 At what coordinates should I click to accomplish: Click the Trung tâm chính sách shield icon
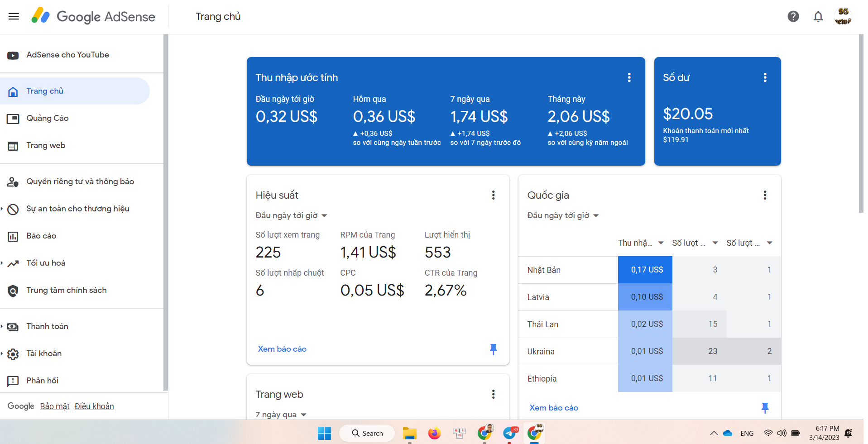coord(13,291)
